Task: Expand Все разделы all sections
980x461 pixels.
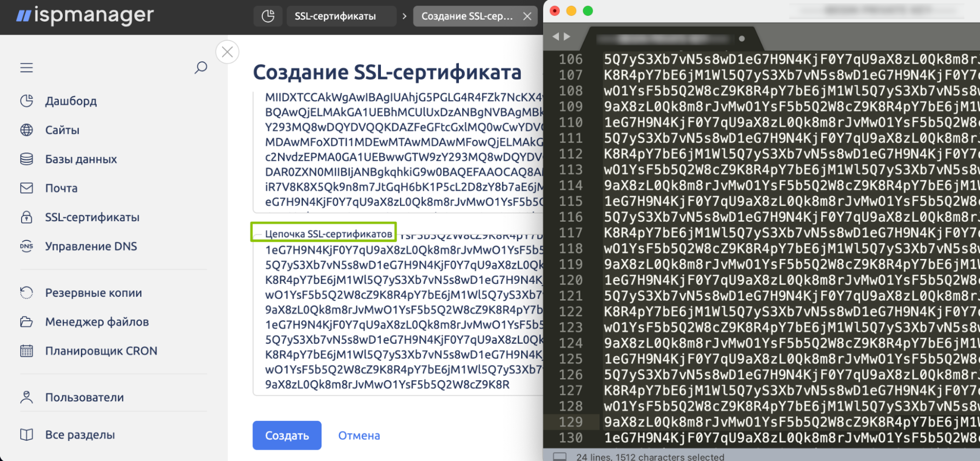Action: (x=80, y=435)
